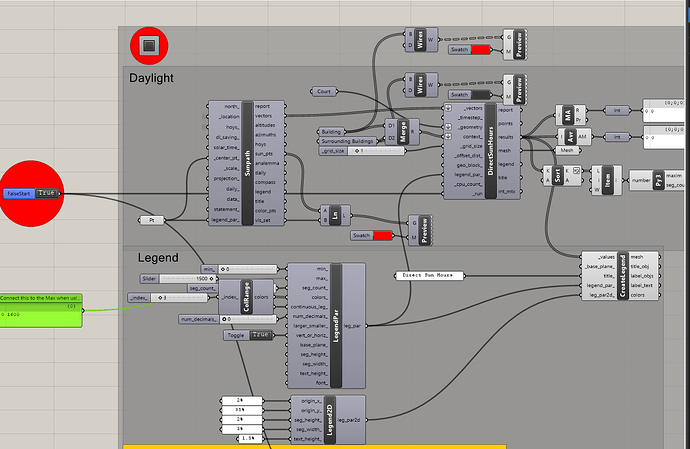The width and height of the screenshot is (690, 449).
Task: Select the Legend2D component
Action: tap(330, 420)
